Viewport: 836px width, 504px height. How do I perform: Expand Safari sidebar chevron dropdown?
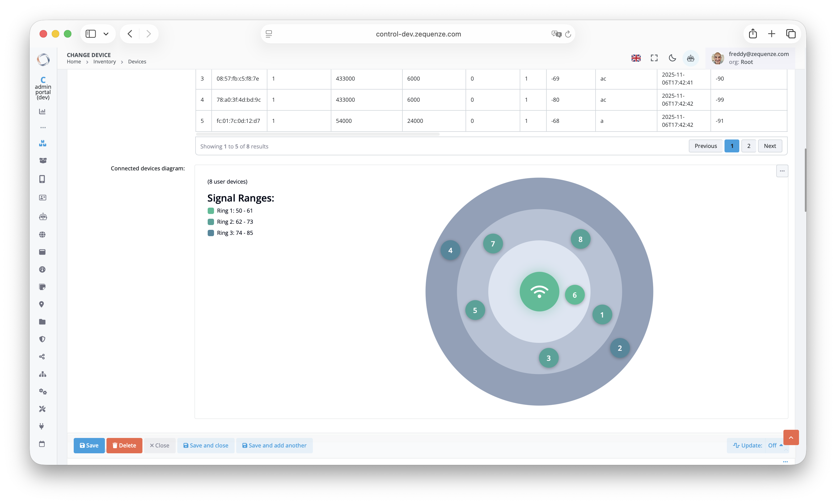click(x=106, y=34)
